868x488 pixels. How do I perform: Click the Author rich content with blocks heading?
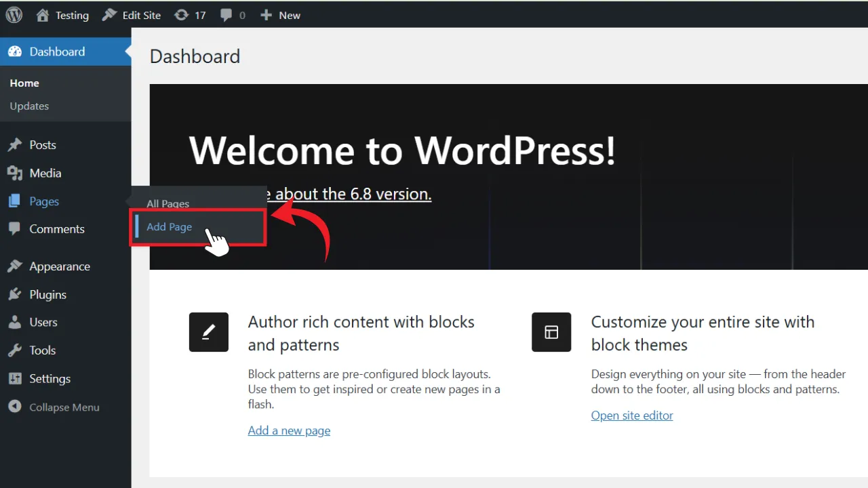(x=361, y=333)
